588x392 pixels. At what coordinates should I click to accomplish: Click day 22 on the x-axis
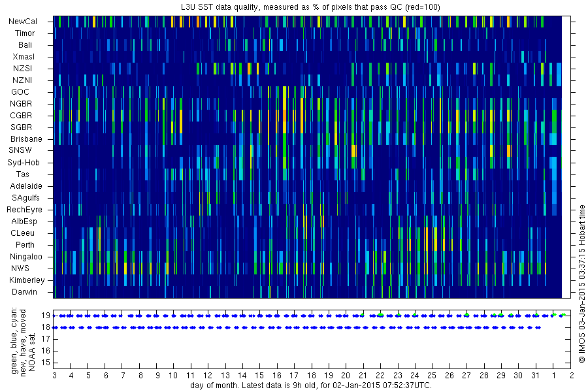click(x=380, y=376)
